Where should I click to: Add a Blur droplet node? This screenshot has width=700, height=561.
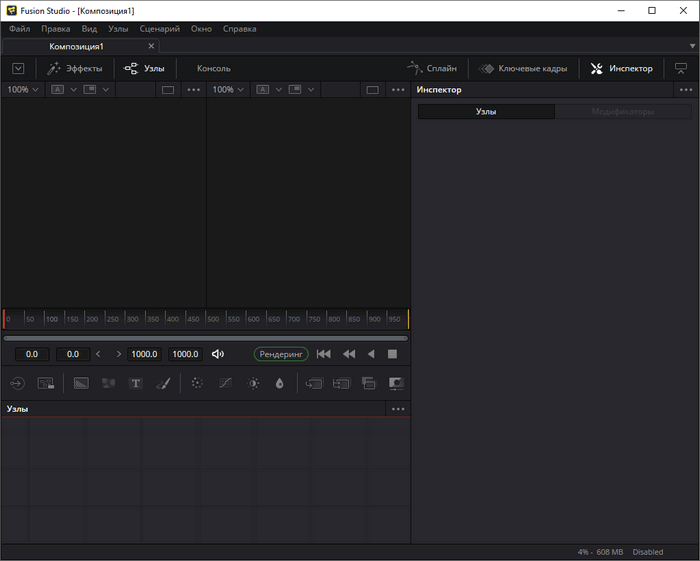tap(279, 383)
